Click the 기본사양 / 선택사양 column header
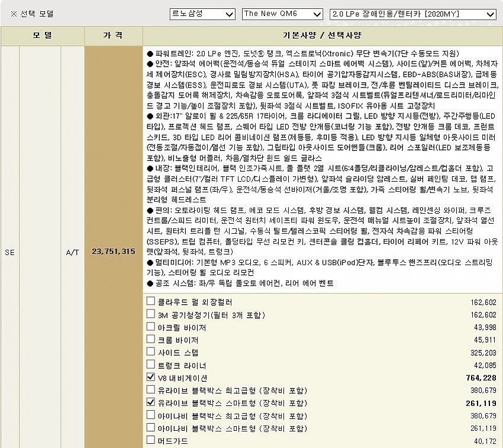The height and width of the screenshot is (448, 503). 323,36
